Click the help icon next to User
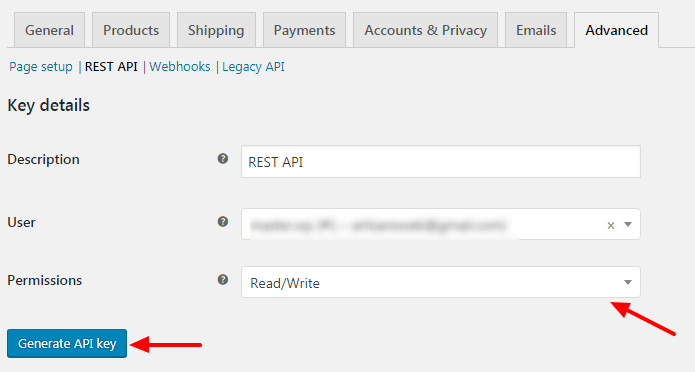Screen dimensions: 695x372 pos(223,222)
